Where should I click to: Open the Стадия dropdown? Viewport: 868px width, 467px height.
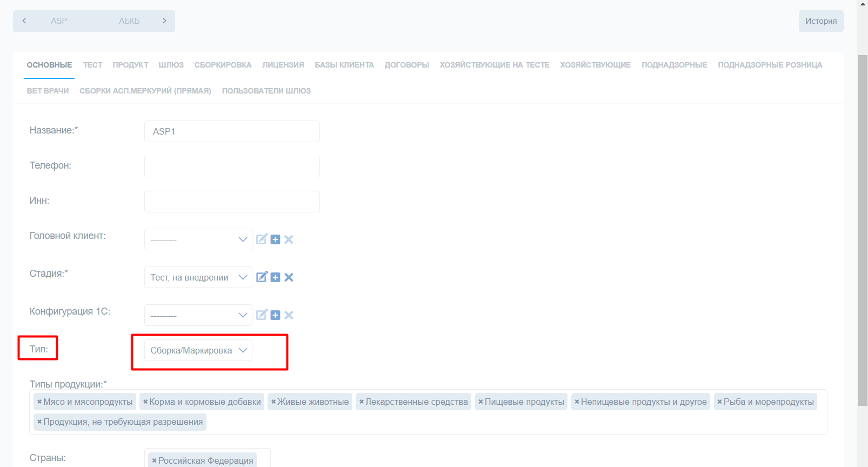coord(198,277)
